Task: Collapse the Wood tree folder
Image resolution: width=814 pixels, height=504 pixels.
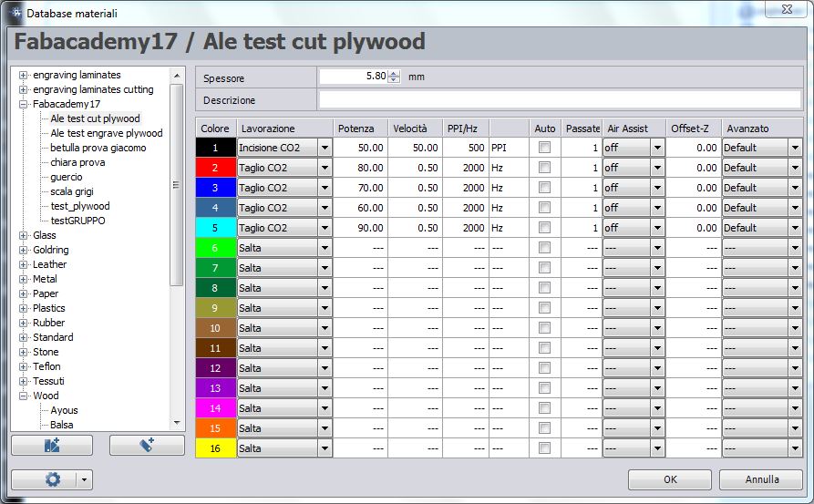Action: (23, 396)
